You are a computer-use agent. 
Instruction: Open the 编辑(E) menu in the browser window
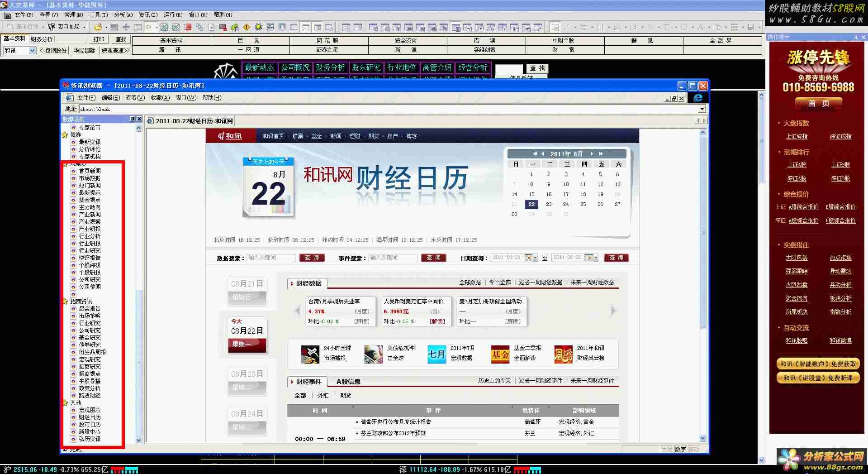pos(111,98)
